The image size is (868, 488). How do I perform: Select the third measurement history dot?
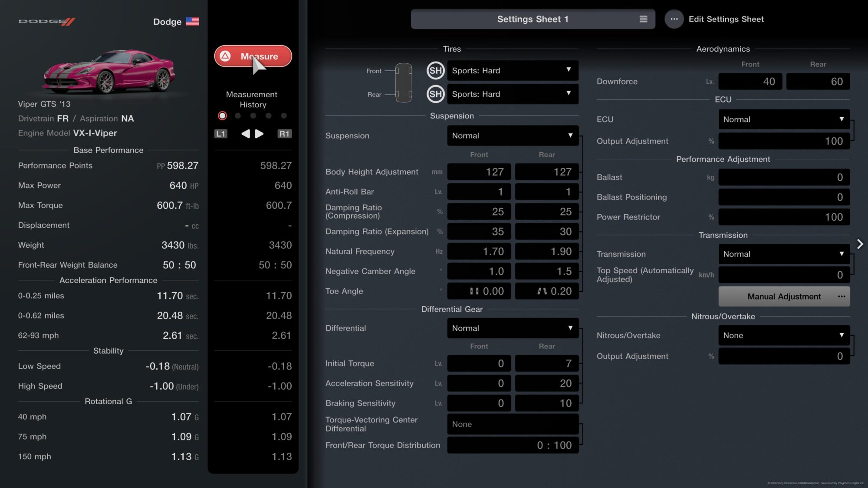point(253,116)
